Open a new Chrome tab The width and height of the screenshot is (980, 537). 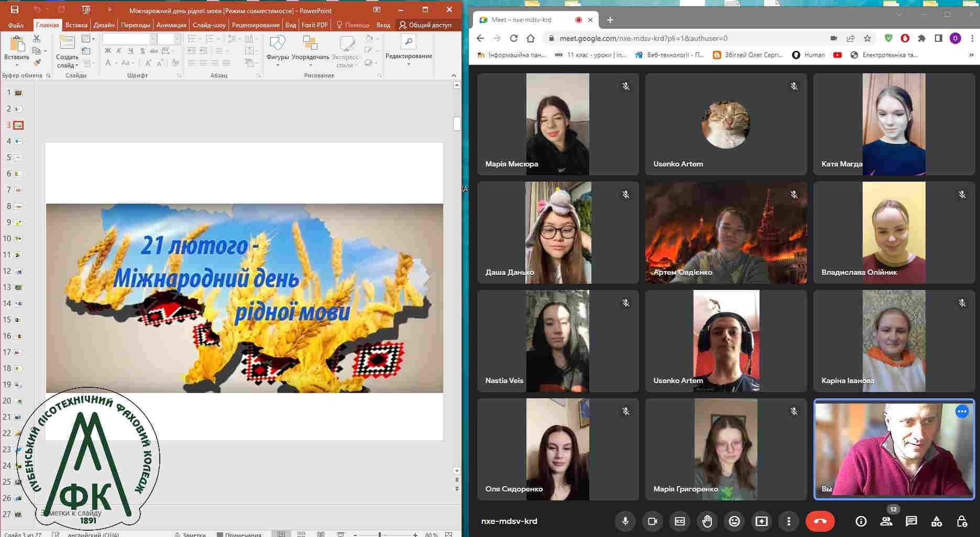point(610,20)
